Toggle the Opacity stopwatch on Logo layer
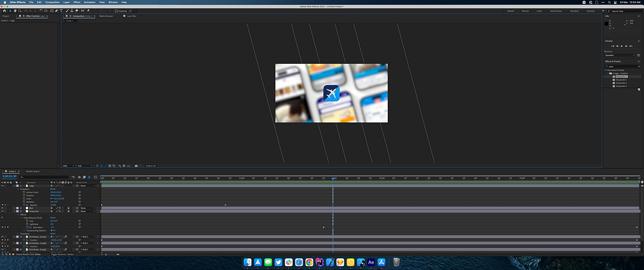This screenshot has width=644, height=270. [24, 205]
